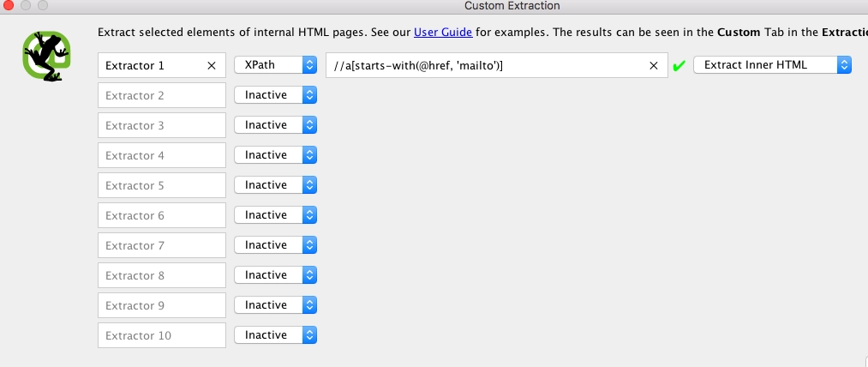Screen dimensions: 868x367
Task: Click the Extractor 10 name field
Action: tap(162, 335)
